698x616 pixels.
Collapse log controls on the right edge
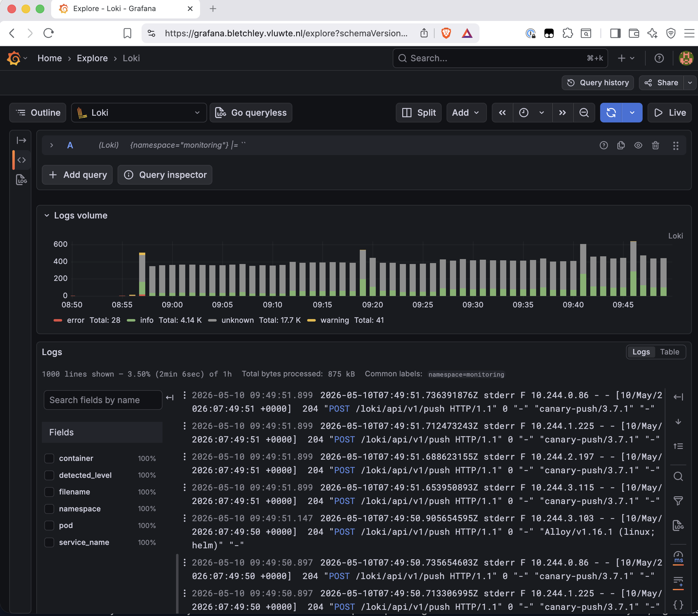[x=678, y=397]
